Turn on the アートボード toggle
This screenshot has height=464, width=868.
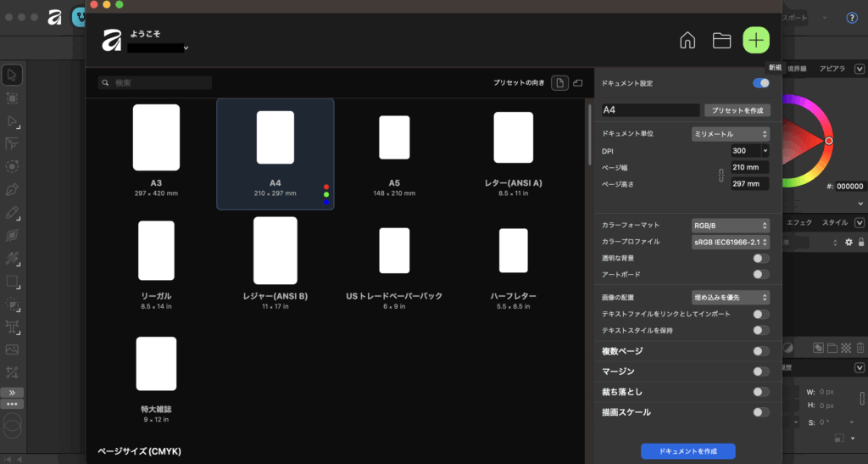(x=761, y=274)
